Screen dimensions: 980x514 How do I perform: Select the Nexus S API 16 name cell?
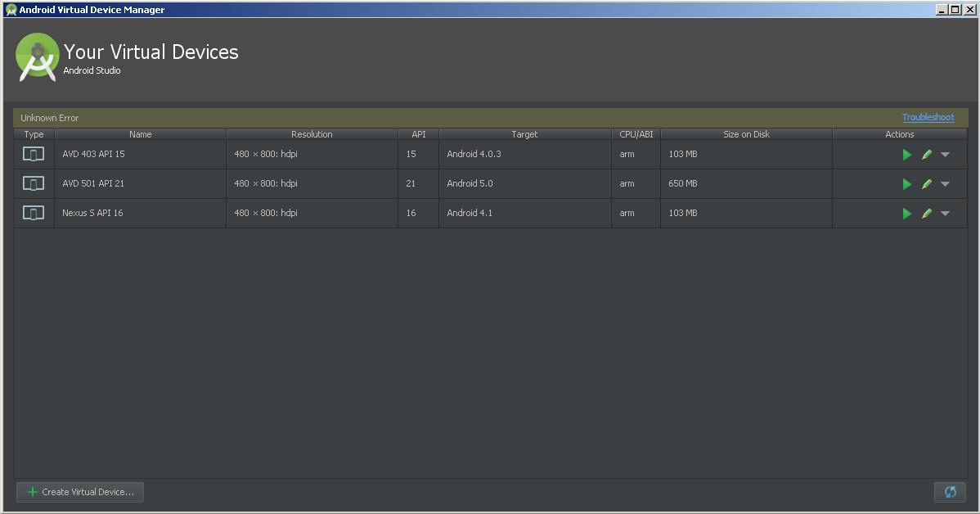coord(141,213)
